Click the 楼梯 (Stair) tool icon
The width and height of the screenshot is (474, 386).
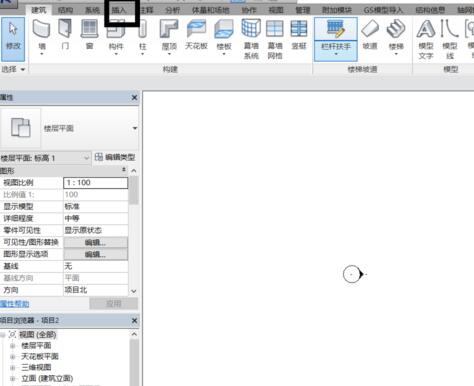point(396,29)
